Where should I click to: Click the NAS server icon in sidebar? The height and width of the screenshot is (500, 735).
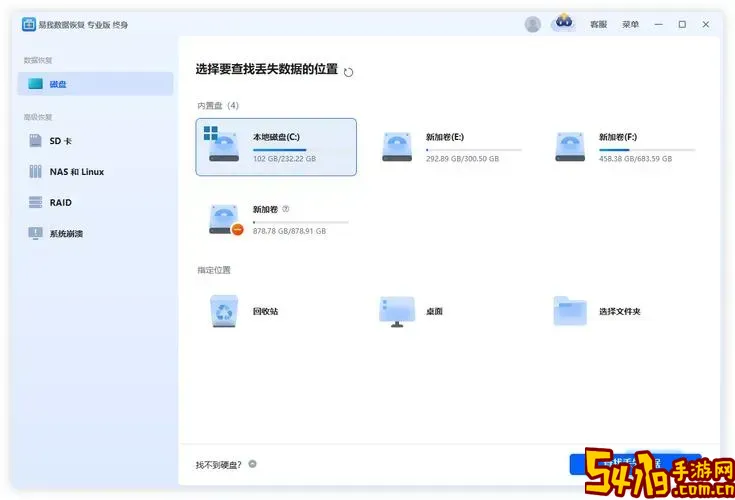pos(35,172)
